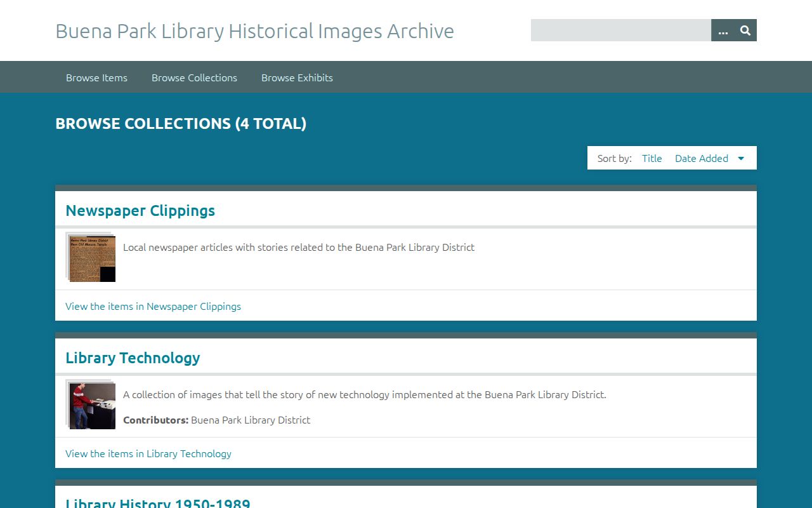Click the magnifying glass search icon
The height and width of the screenshot is (508, 812).
[745, 30]
